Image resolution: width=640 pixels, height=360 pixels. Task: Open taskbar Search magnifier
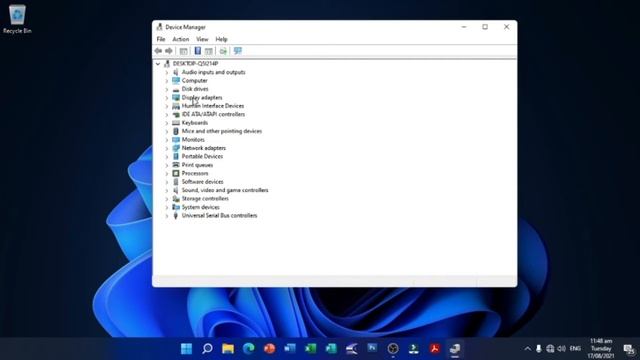207,349
